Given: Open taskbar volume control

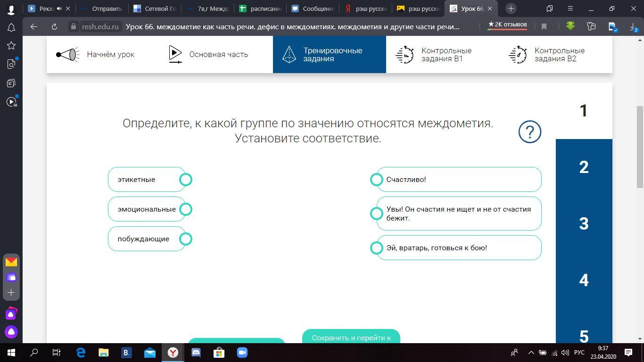Looking at the screenshot, I should click(565, 353).
